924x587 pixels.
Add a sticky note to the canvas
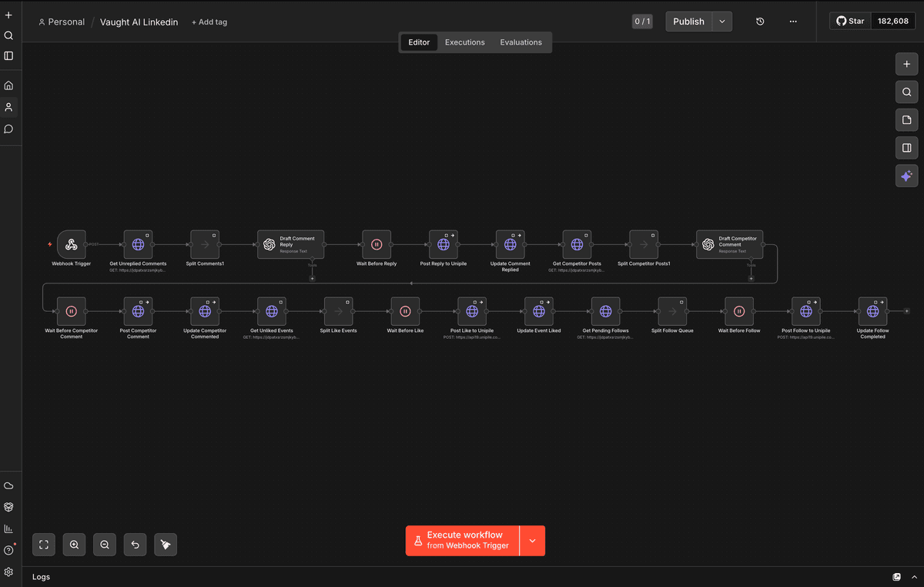[906, 119]
